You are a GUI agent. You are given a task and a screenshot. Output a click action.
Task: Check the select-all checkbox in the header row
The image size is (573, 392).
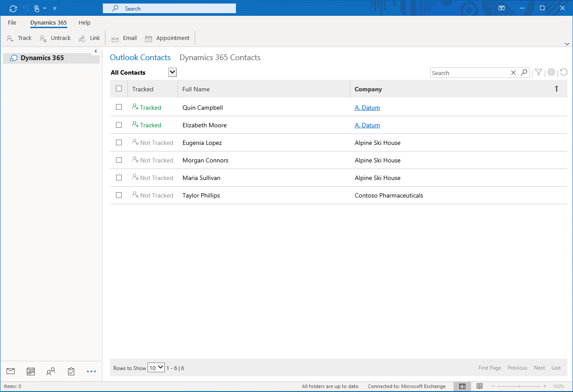pos(119,88)
